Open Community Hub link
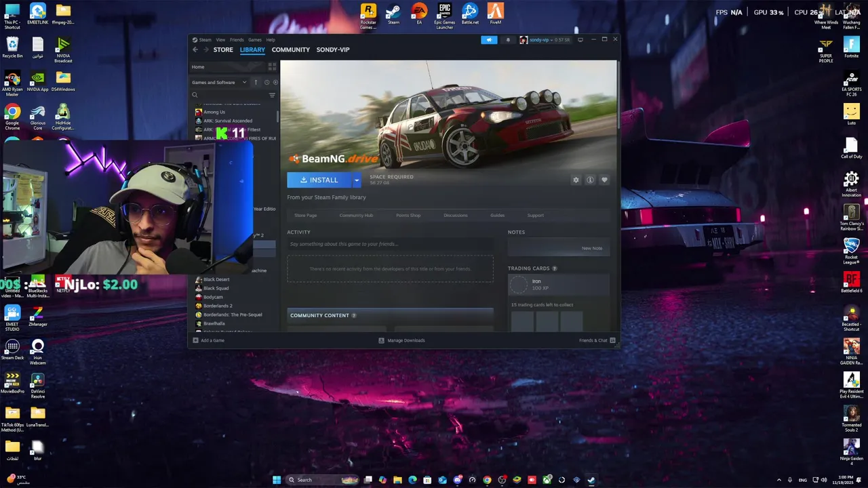868x488 pixels. tap(356, 216)
